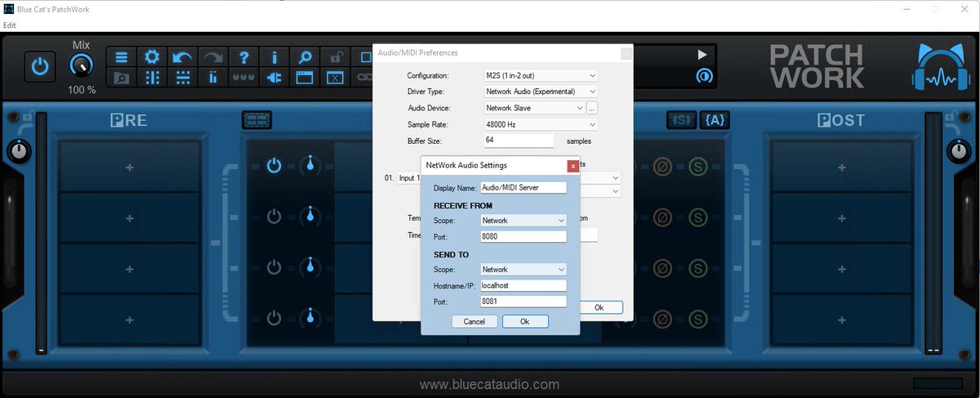Image resolution: width=980 pixels, height=398 pixels.
Task: Click the pan knob of fourth chain
Action: click(310, 317)
